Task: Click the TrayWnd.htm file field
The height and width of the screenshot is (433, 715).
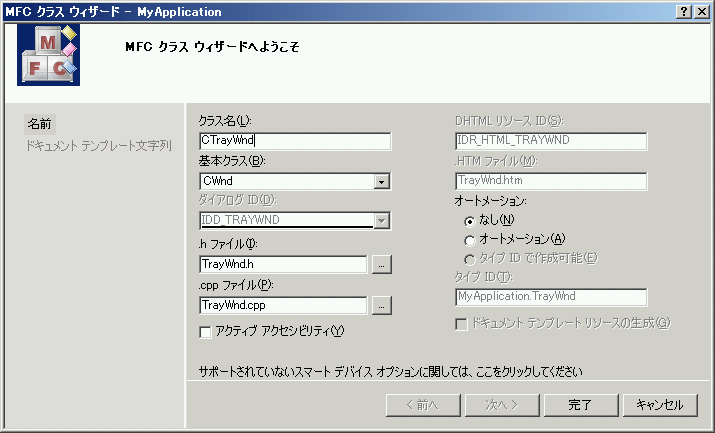Action: point(551,181)
